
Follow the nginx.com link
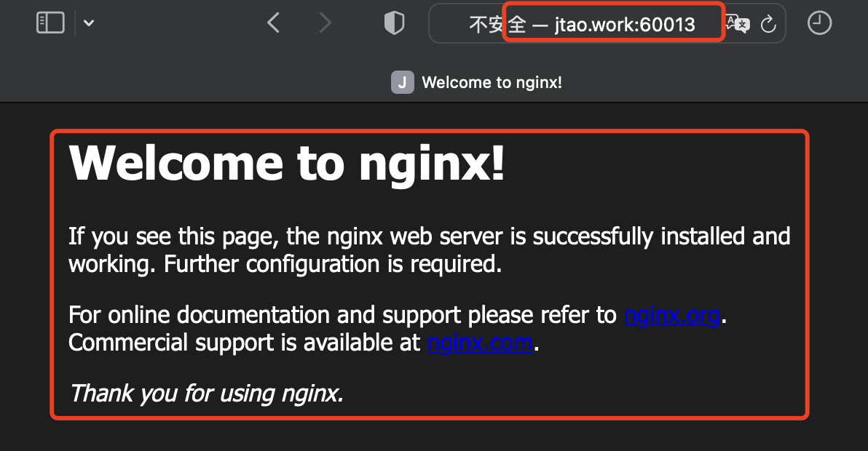[x=480, y=342]
